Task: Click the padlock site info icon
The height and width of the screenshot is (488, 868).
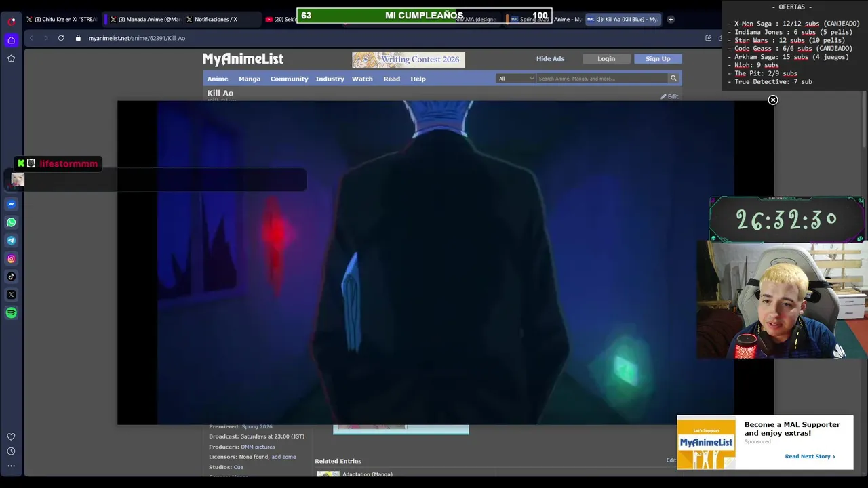Action: coord(78,38)
